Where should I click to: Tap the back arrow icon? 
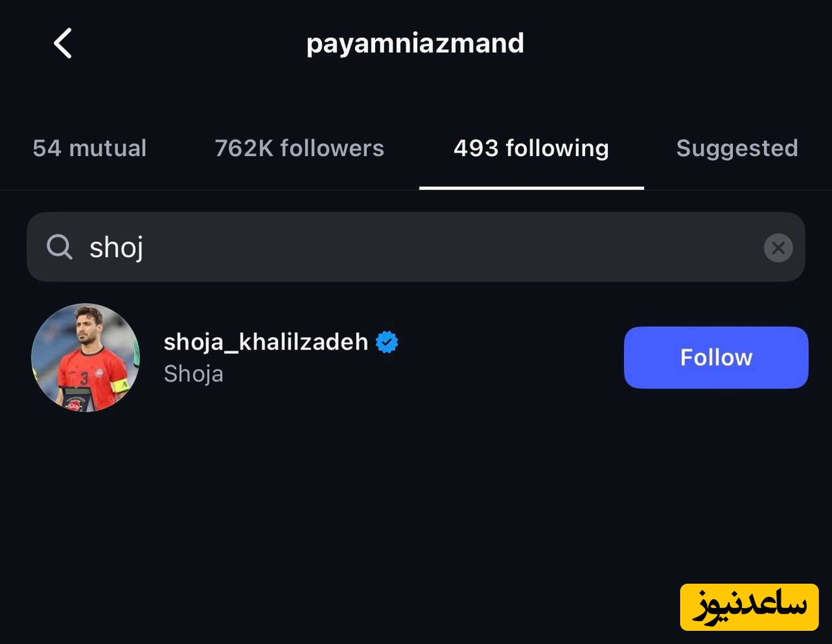63,44
